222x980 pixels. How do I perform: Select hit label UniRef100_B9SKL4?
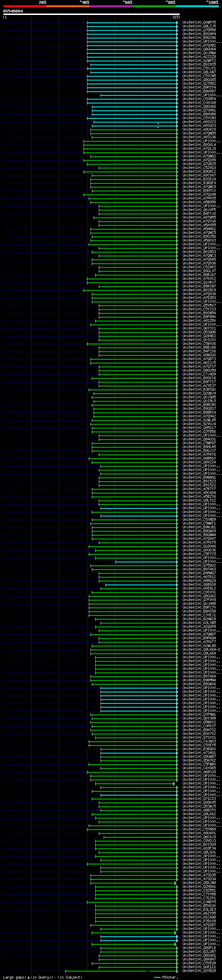199,145
